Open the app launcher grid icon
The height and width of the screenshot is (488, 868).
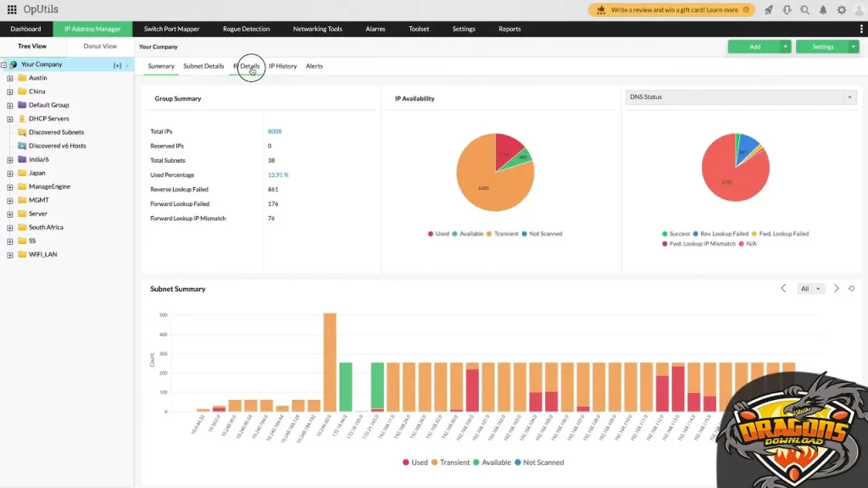click(12, 10)
